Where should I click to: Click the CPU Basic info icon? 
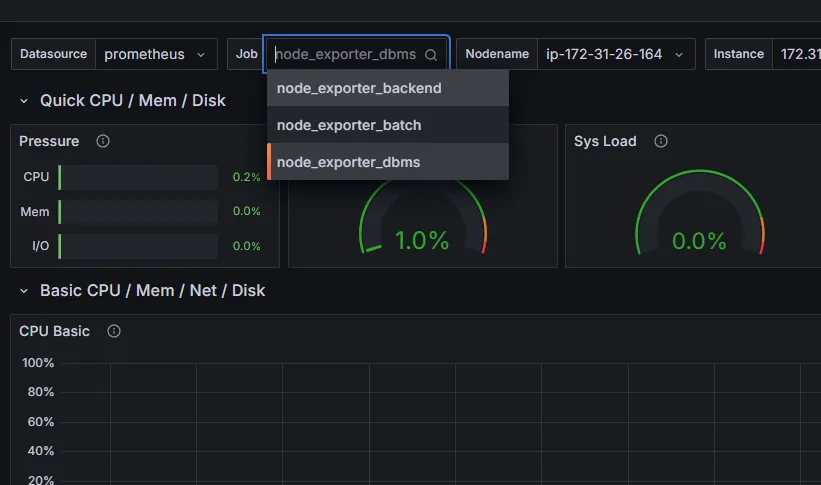[x=114, y=331]
